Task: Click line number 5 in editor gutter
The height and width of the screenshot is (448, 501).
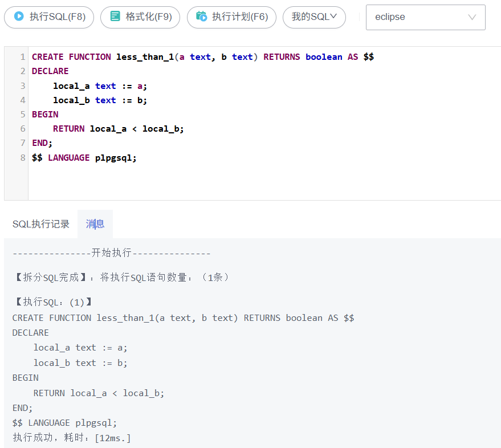Action: pos(23,115)
